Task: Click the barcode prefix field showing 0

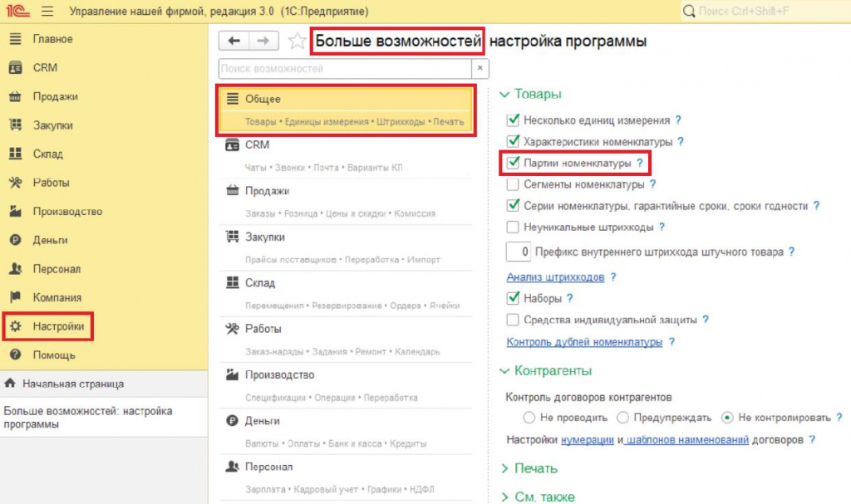Action: [519, 252]
